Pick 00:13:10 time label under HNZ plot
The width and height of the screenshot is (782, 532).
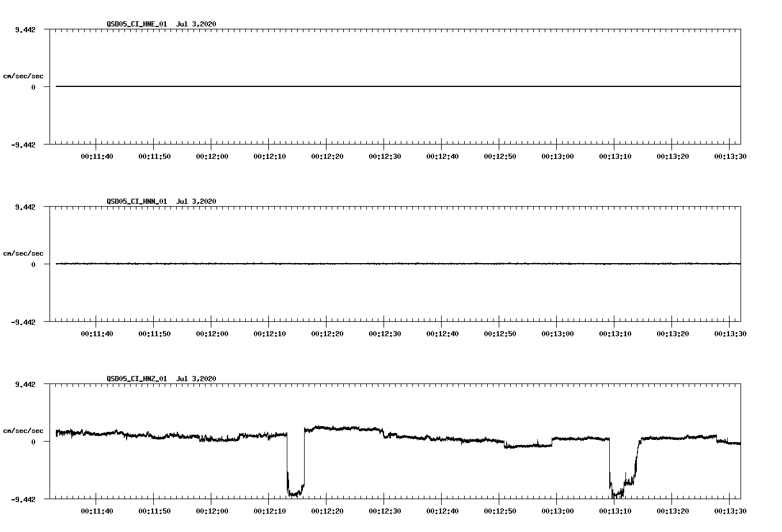coord(615,511)
